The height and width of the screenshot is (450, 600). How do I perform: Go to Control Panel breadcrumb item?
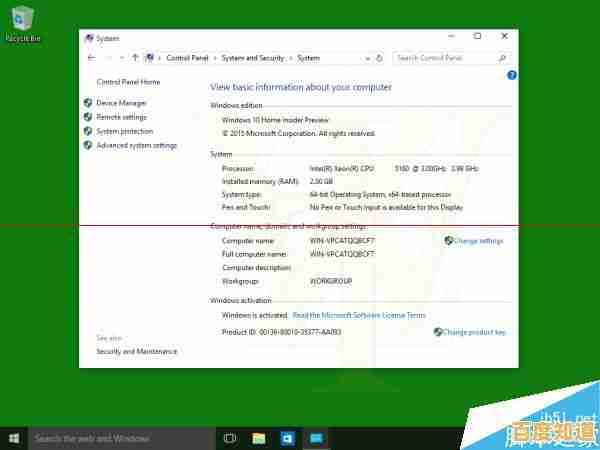pos(187,58)
